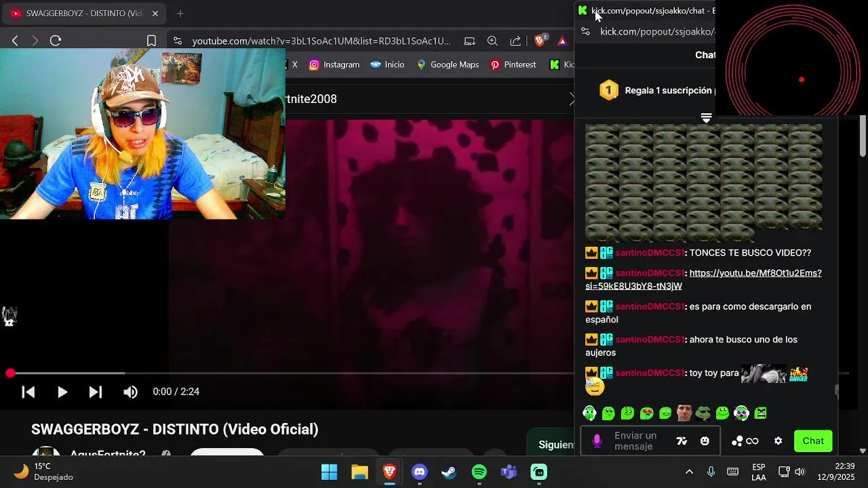868x488 pixels.
Task: Open site settings icon beside the URL
Action: coord(177,41)
